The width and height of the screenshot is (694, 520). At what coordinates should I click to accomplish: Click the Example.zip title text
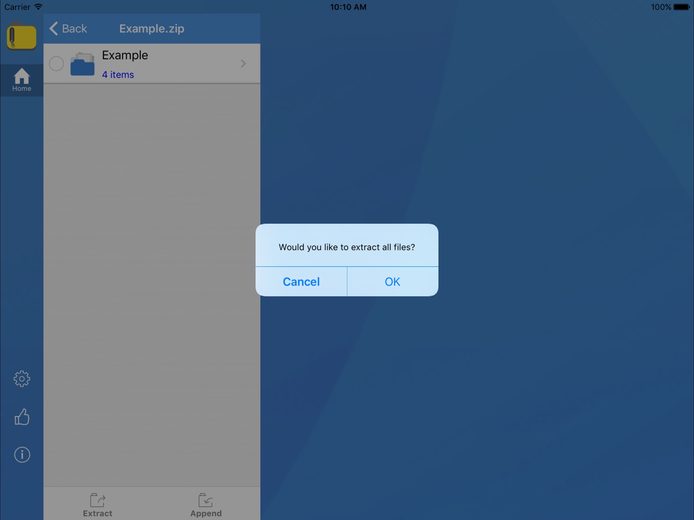(x=151, y=29)
